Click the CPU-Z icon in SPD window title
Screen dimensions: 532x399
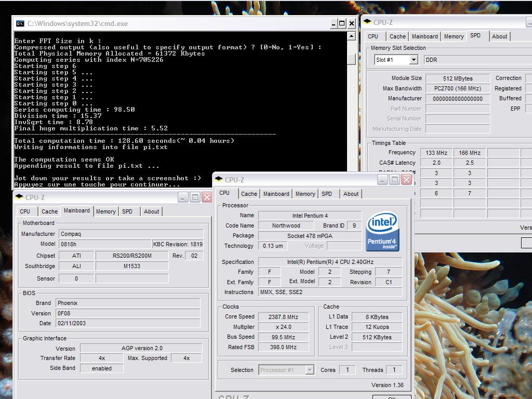point(367,22)
